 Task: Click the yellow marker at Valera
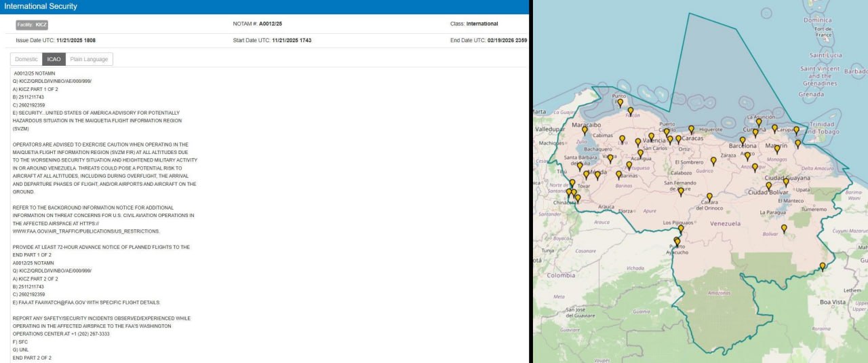(610, 158)
